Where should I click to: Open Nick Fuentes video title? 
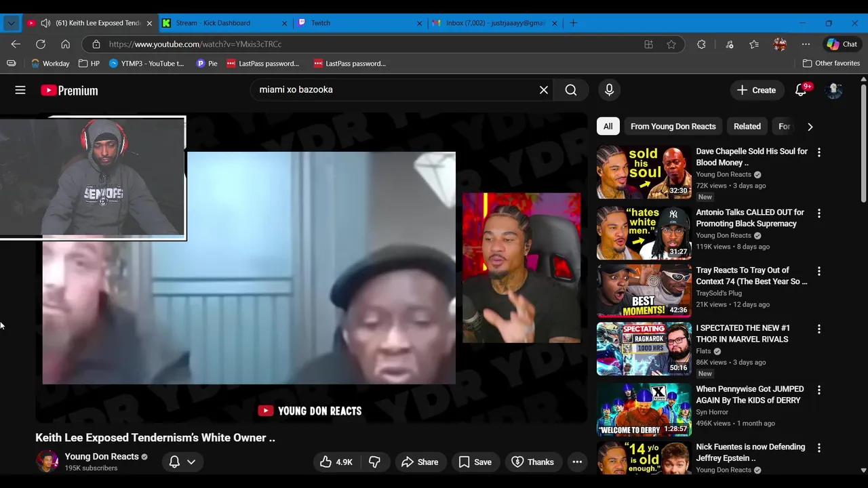(x=750, y=452)
